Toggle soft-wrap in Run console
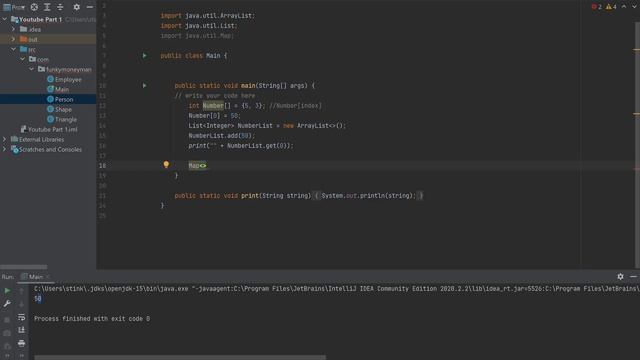Image resolution: width=640 pixels, height=360 pixels. (x=22, y=317)
